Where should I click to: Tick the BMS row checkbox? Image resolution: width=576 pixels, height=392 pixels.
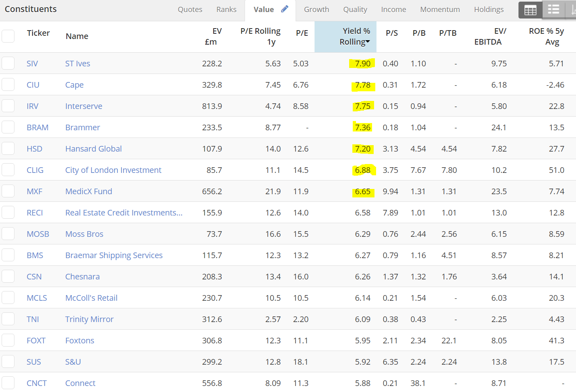click(8, 255)
